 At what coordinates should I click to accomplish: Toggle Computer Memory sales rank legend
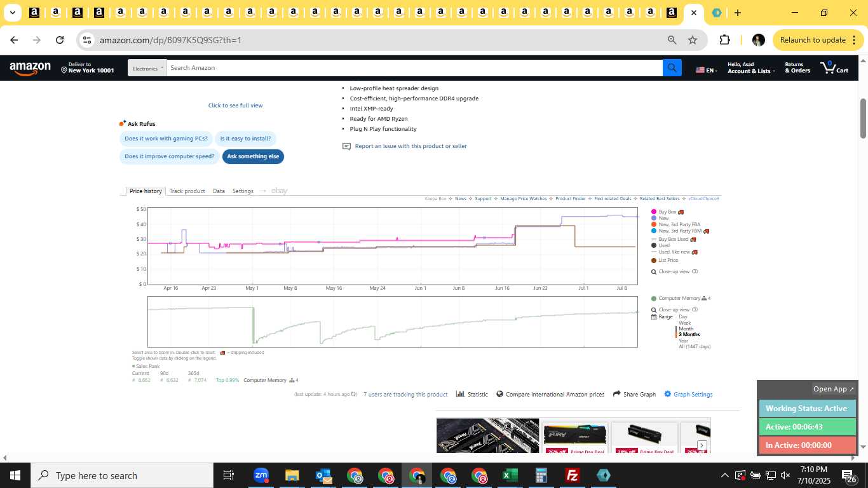(681, 298)
